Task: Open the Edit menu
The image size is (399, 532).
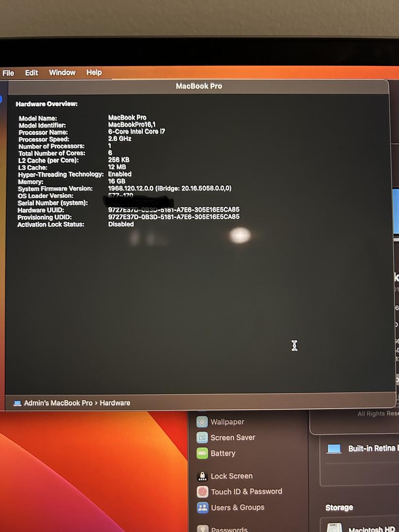Action: [x=32, y=72]
